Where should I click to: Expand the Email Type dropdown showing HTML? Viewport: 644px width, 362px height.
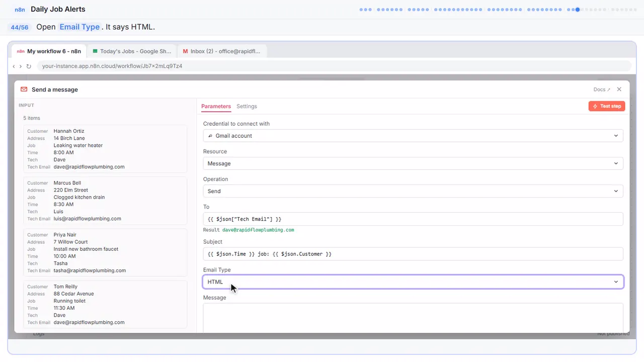413,282
